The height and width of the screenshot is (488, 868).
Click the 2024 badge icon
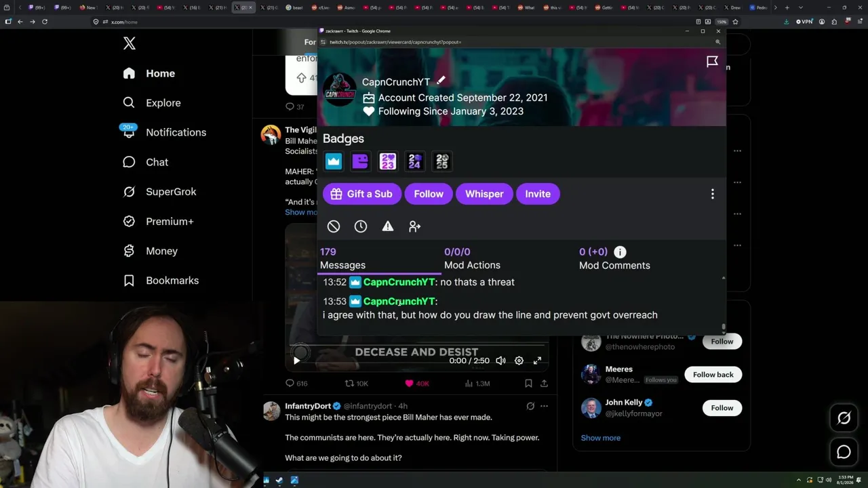click(x=414, y=161)
